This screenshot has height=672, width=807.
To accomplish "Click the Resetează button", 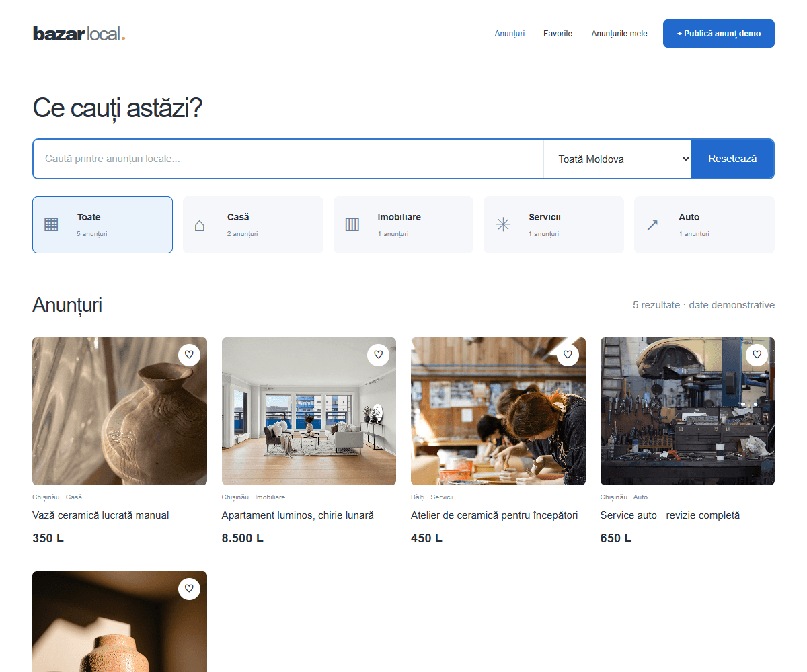I will click(x=732, y=159).
